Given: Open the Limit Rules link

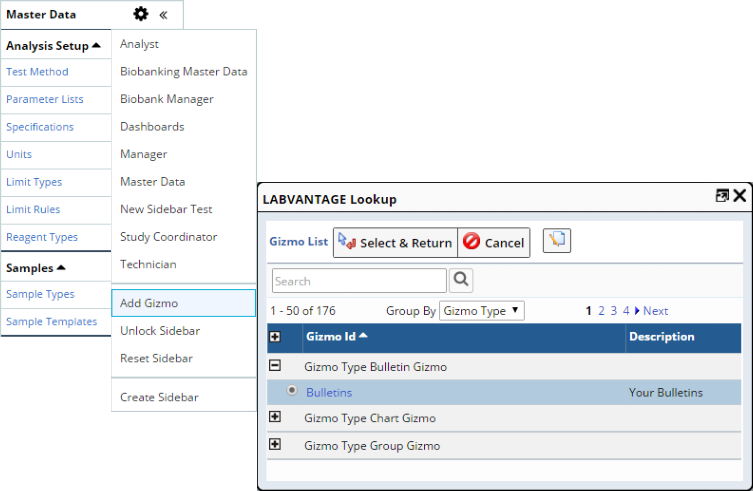Looking at the screenshot, I should click(33, 209).
